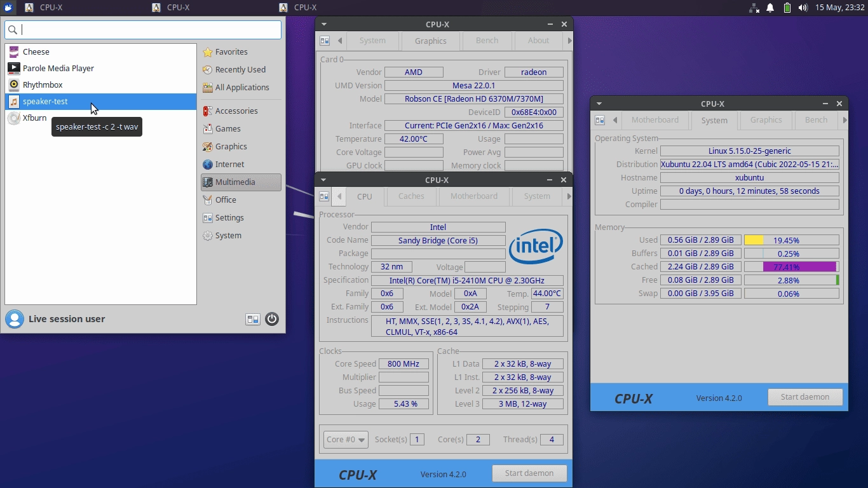
Task: Click the Used memory 19.45% bar
Action: click(792, 240)
